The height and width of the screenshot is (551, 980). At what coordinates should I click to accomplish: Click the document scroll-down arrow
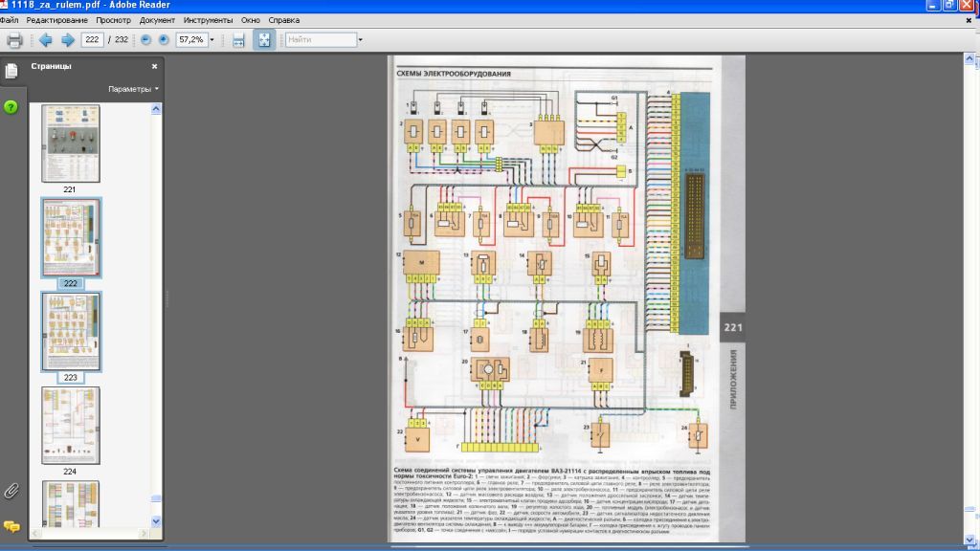coord(969,540)
